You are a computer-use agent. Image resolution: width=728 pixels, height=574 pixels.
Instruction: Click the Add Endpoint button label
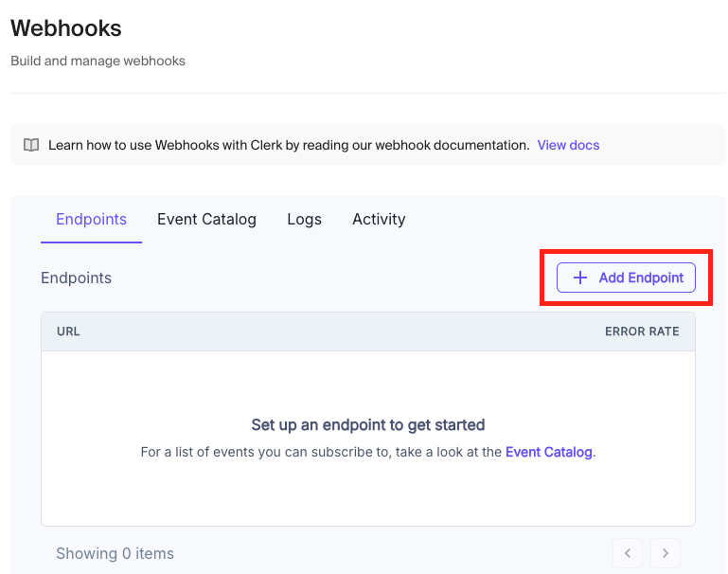tap(641, 278)
